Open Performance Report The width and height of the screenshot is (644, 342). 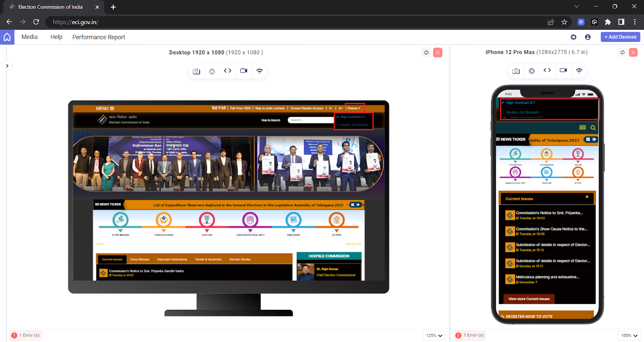[99, 37]
